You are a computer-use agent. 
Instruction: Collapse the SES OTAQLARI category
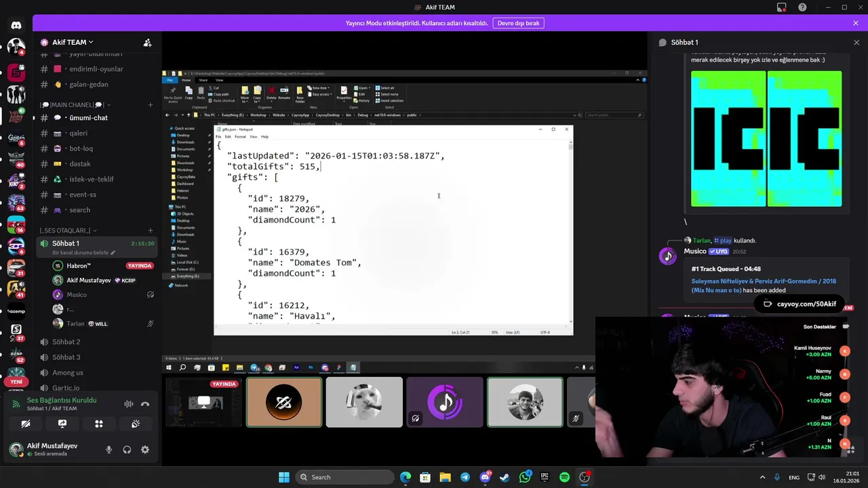[x=68, y=230]
